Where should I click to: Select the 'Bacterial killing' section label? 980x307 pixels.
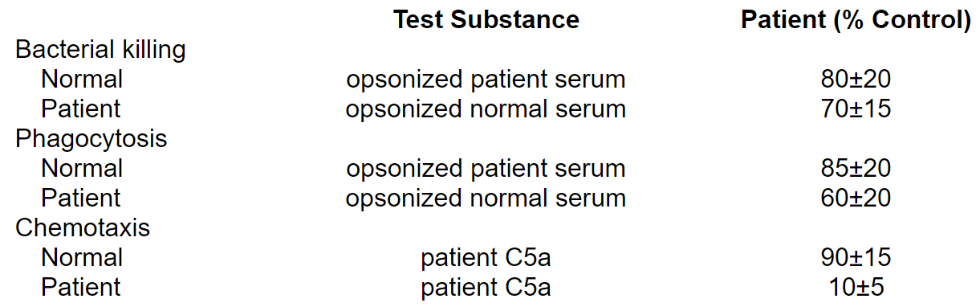tap(100, 50)
